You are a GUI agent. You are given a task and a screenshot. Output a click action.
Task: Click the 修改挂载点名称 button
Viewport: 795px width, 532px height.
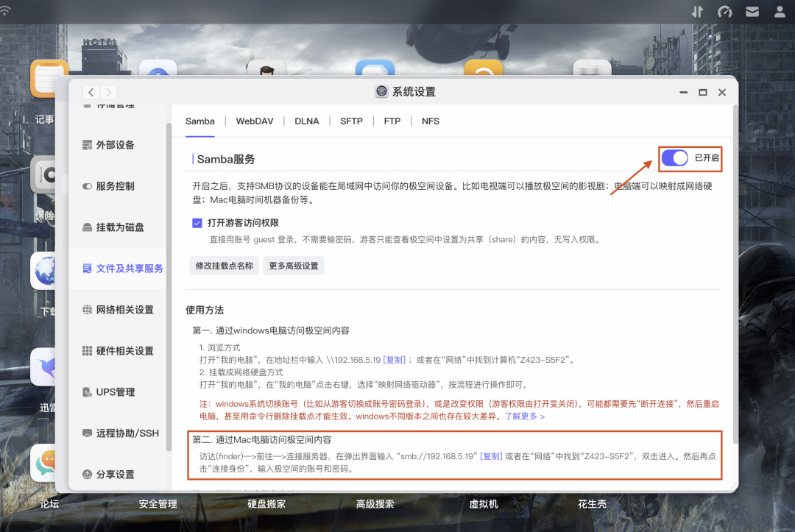[224, 266]
